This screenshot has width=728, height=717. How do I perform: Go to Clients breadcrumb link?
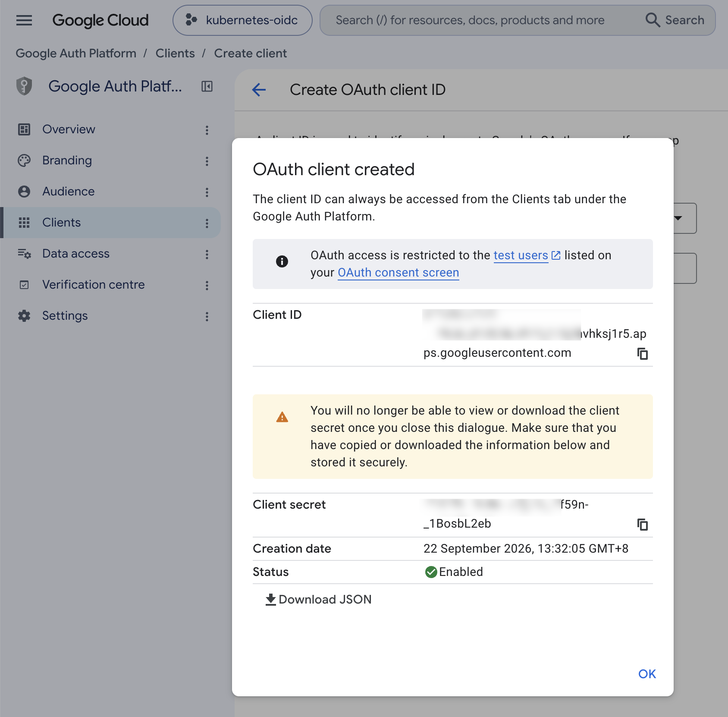[175, 53]
